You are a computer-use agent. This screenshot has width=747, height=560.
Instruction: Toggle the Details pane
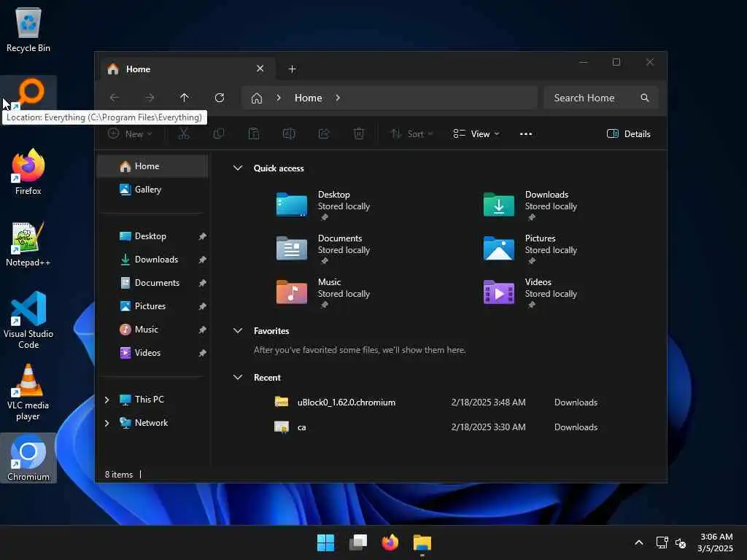pos(628,134)
